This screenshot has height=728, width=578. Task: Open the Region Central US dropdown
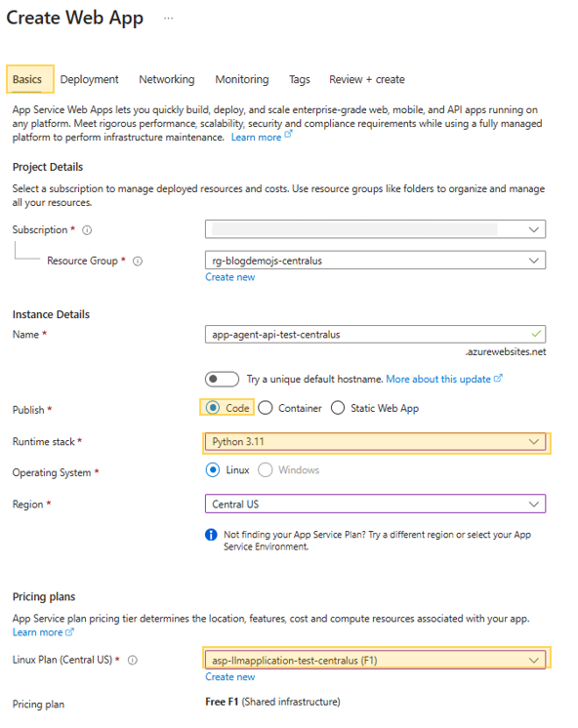point(376,505)
